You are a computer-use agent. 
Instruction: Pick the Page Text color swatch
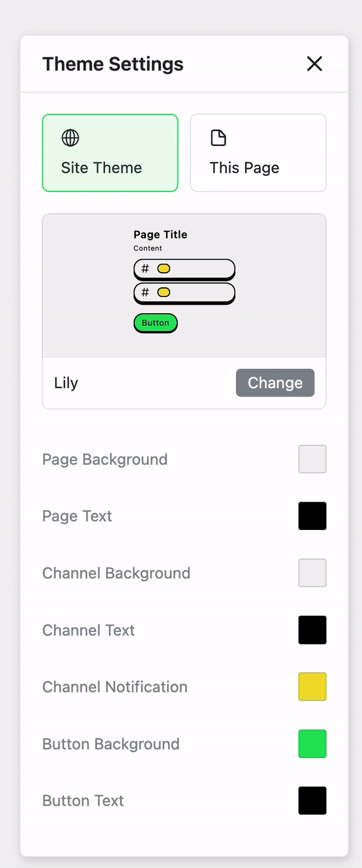pyautogui.click(x=313, y=516)
